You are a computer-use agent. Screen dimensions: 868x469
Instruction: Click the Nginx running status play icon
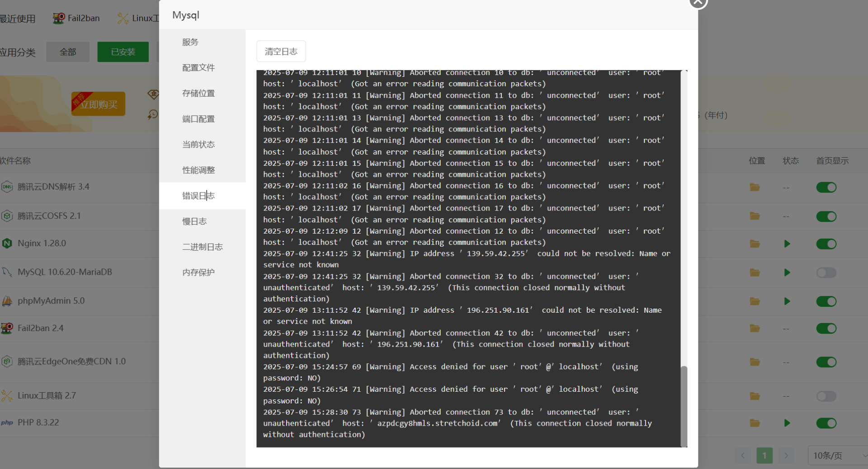tap(787, 244)
